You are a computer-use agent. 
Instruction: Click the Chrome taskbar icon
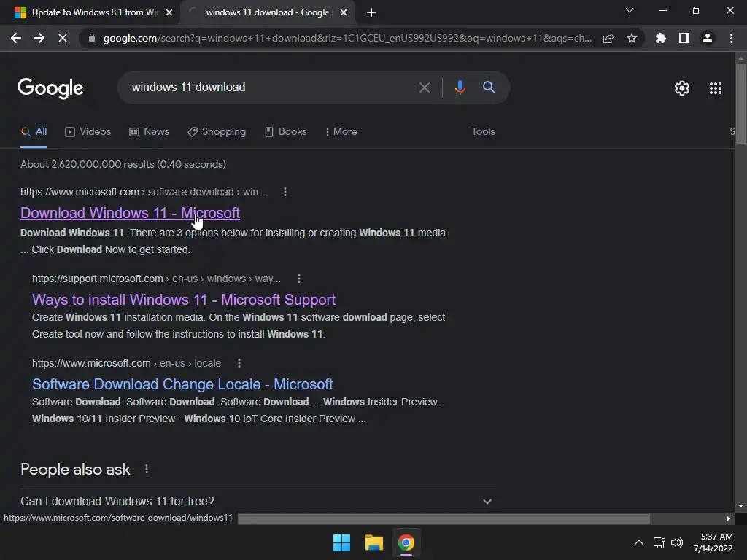(x=406, y=542)
